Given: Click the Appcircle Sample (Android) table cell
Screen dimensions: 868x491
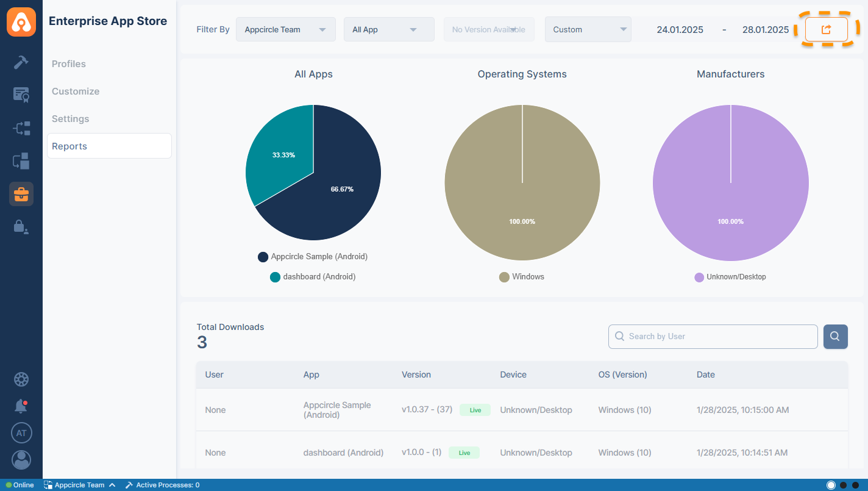Looking at the screenshot, I should click(x=337, y=410).
